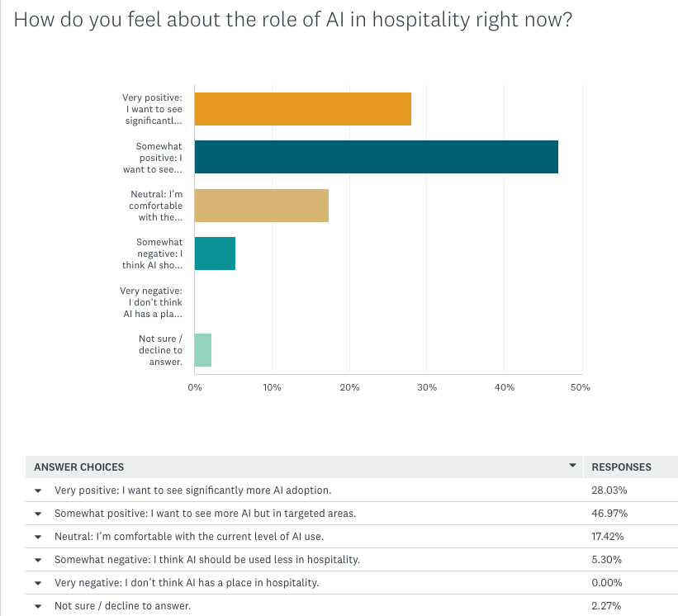Expand the Very positive answer row arrow
Viewport: 678px width, 616px height.
coord(38,490)
